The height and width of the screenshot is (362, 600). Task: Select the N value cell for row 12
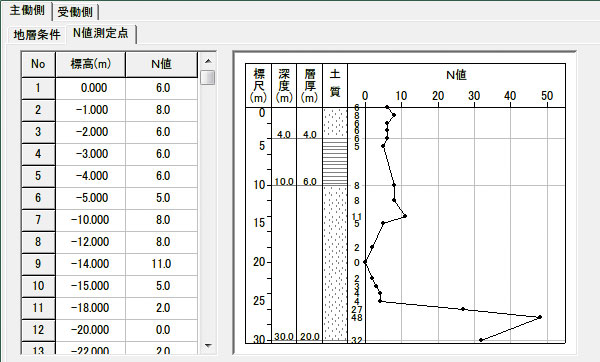point(161,330)
